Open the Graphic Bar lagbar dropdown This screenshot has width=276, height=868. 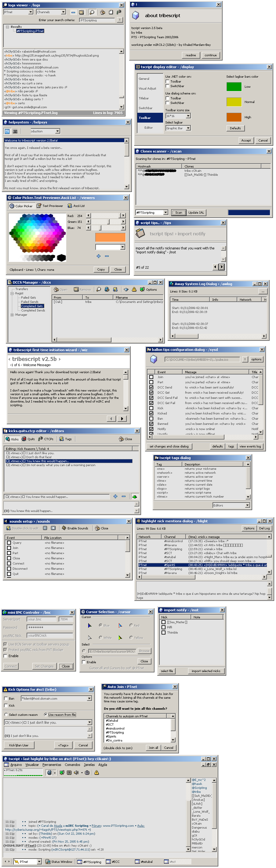pos(188,128)
